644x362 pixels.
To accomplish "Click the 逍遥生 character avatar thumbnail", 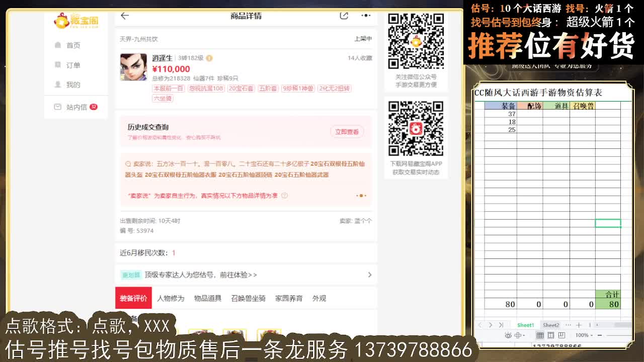I will [132, 64].
